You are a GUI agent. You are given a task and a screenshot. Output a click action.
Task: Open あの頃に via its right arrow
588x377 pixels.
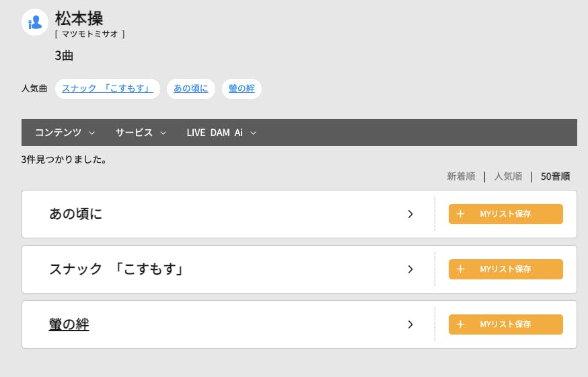point(410,214)
